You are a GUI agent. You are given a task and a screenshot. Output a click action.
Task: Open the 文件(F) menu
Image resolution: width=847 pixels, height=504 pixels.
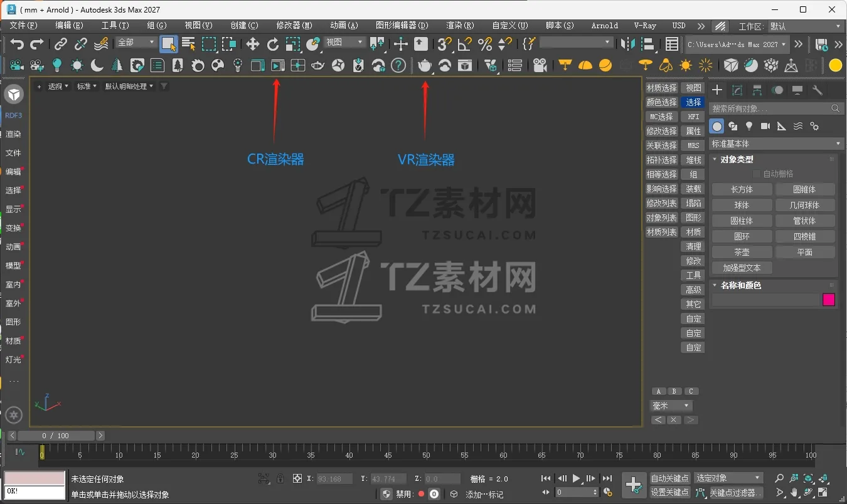[24, 26]
